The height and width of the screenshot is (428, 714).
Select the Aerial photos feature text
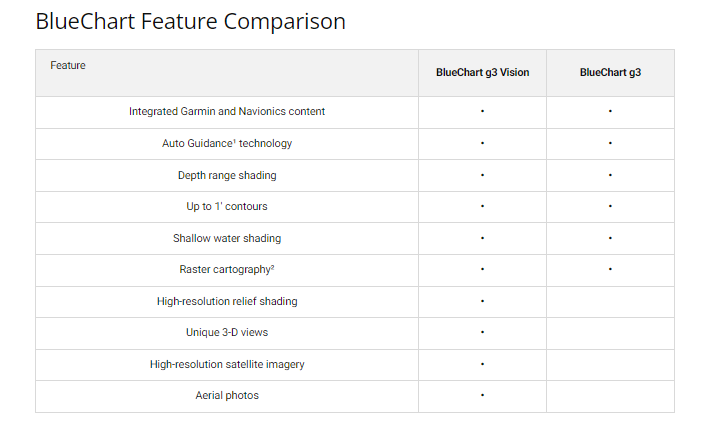[227, 396]
